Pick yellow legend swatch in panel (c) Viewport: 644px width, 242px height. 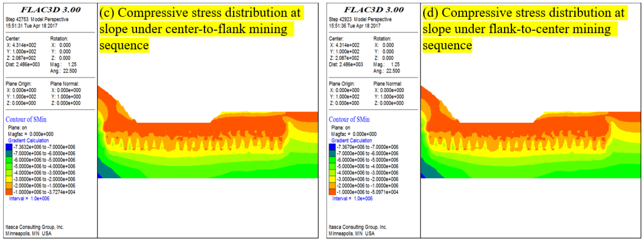pos(9,179)
